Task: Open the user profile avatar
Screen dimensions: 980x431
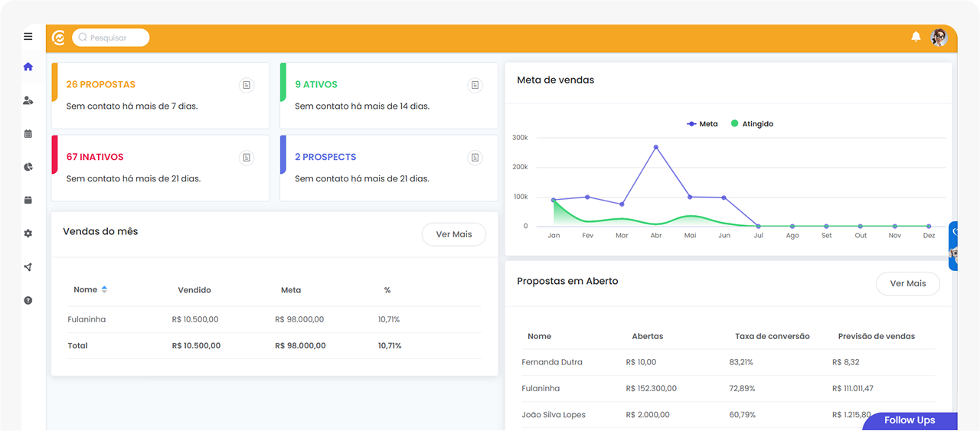Action: [939, 38]
